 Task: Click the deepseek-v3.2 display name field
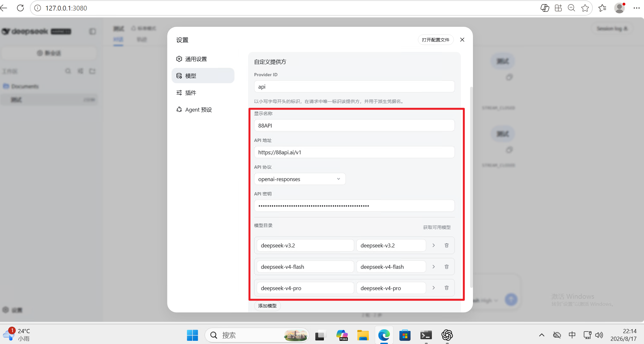coord(391,245)
